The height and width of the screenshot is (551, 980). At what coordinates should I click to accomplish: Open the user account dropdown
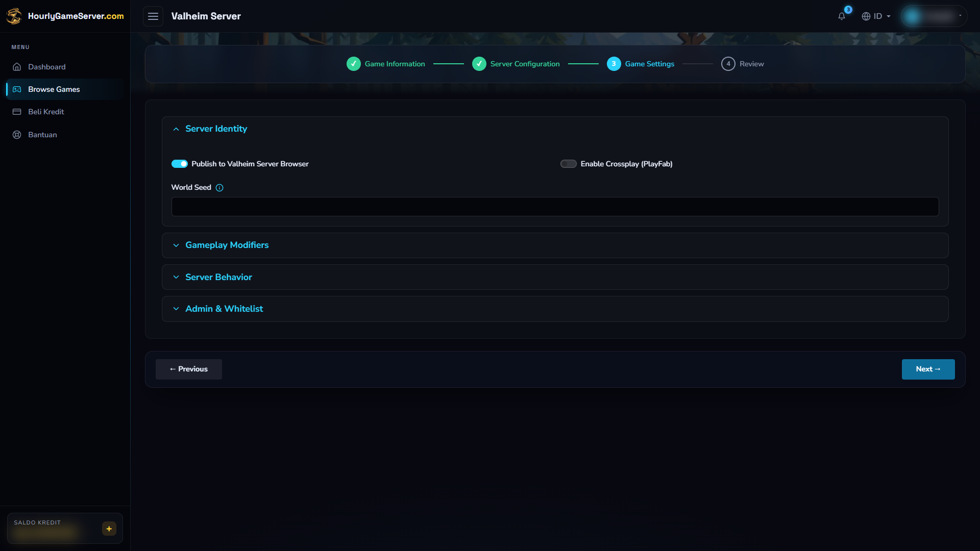pos(934,16)
